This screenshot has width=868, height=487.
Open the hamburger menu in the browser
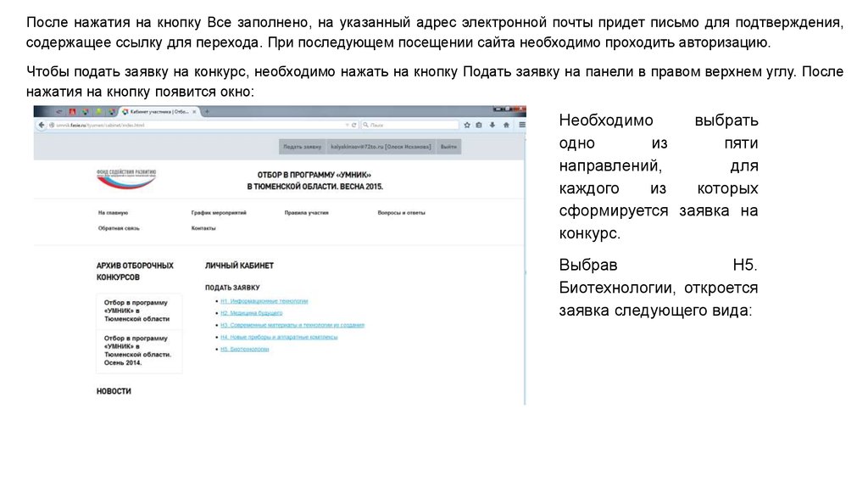point(522,126)
